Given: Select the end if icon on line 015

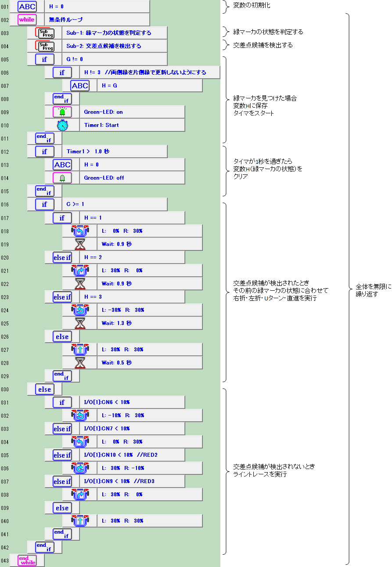Looking at the screenshot, I should [x=44, y=191].
